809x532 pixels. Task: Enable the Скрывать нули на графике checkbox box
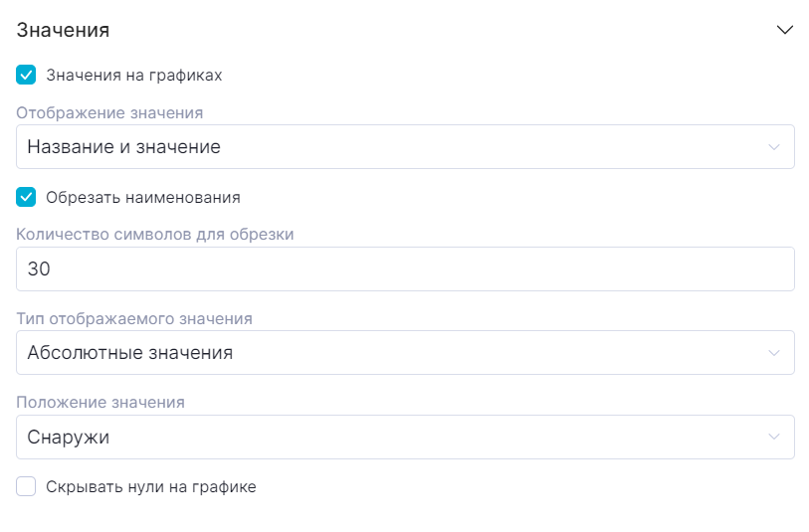27,486
